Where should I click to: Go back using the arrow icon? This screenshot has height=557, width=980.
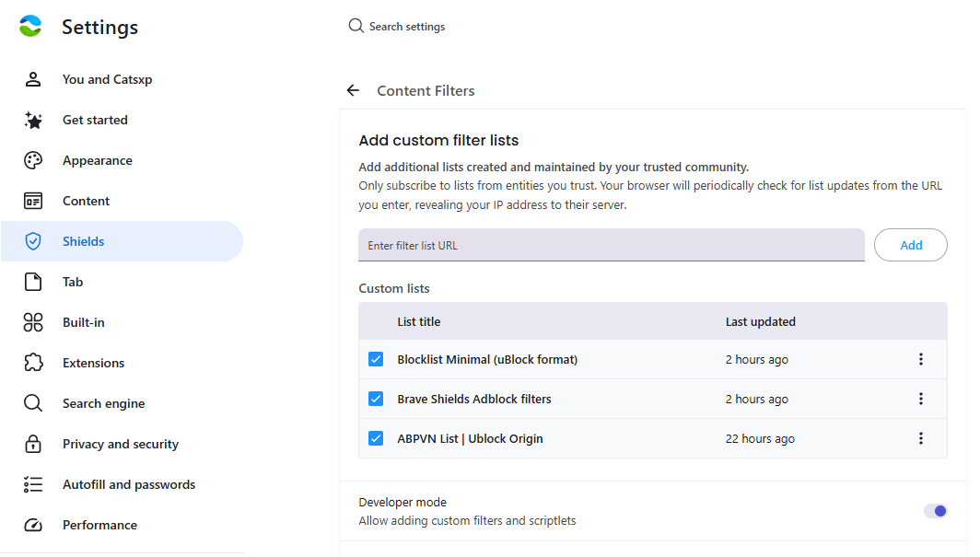353,90
